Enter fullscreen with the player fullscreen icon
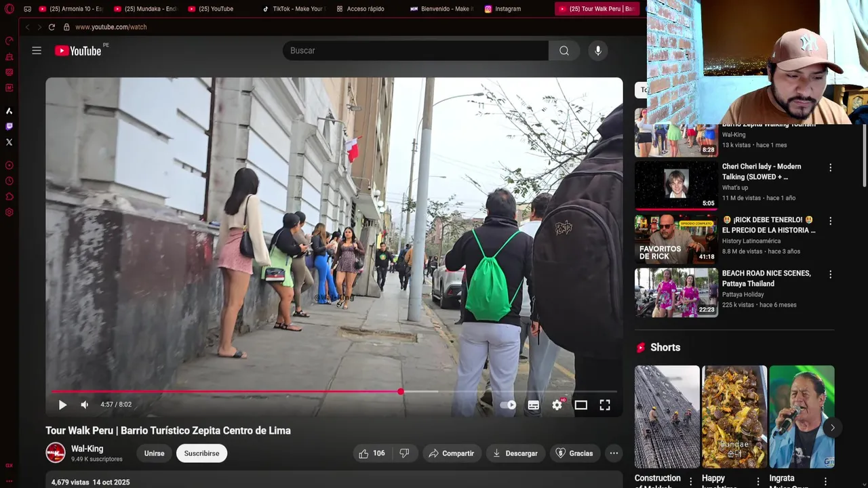The image size is (868, 488). click(x=605, y=405)
